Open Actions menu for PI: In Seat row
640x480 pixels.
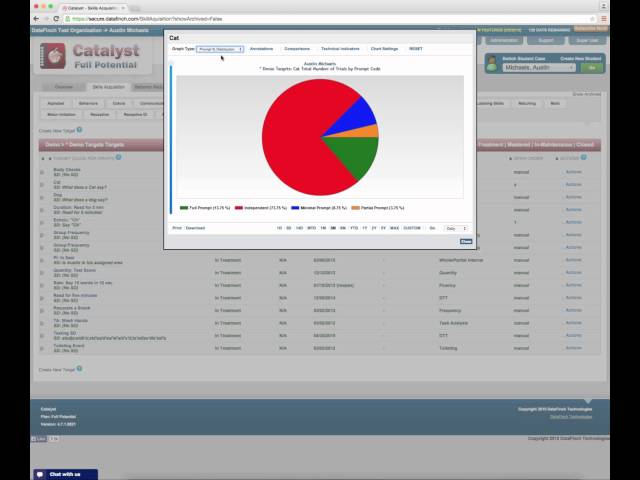click(573, 260)
